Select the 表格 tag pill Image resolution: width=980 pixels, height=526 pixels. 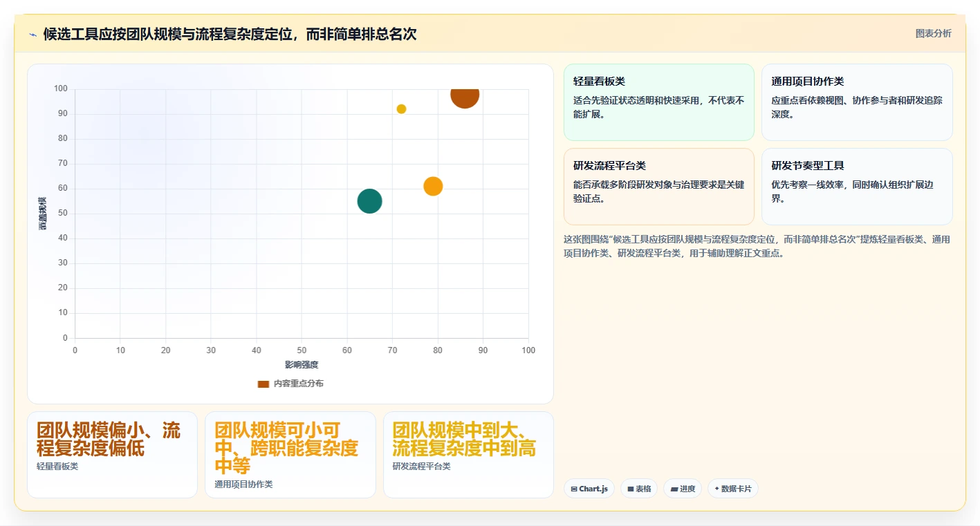pyautogui.click(x=639, y=489)
